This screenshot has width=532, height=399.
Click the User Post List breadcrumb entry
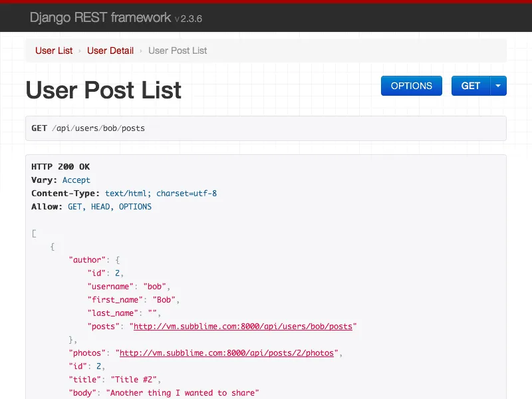pos(178,51)
